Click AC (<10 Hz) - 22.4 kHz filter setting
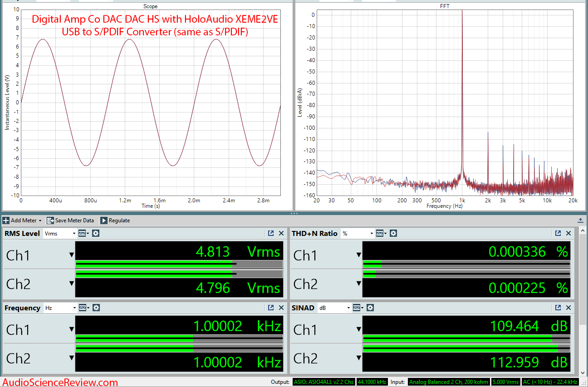 tap(550, 382)
